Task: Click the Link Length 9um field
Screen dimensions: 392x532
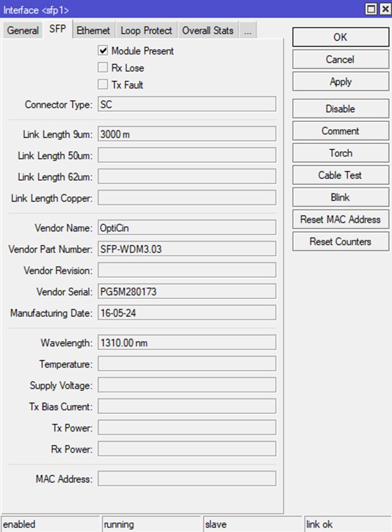Action: (187, 134)
